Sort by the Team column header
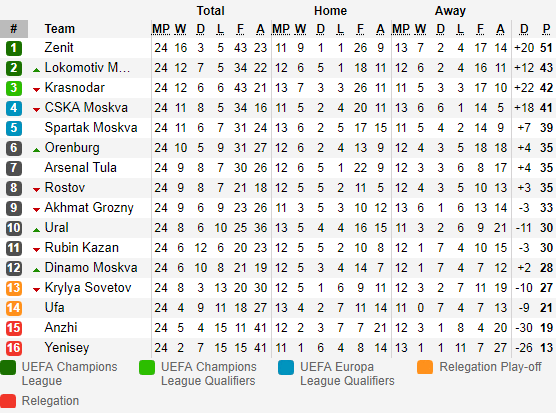Viewport: 556px width, 413px height. click(60, 29)
